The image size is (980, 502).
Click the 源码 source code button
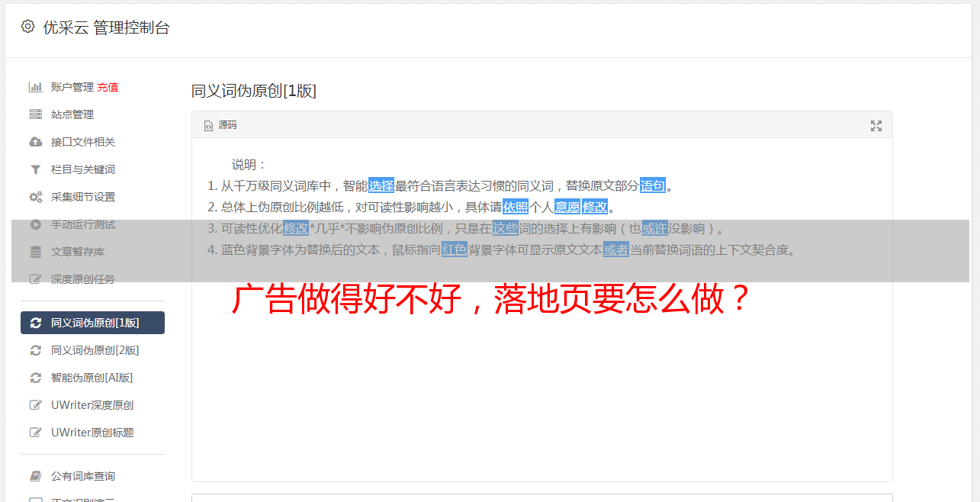pos(220,125)
